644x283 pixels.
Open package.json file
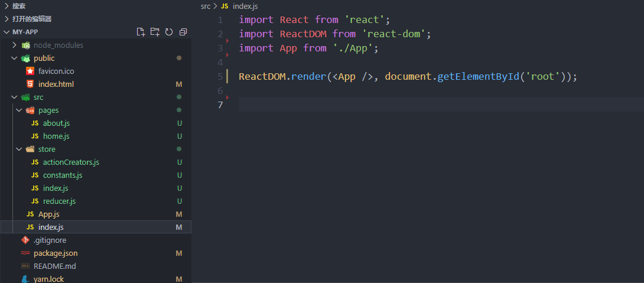click(56, 253)
